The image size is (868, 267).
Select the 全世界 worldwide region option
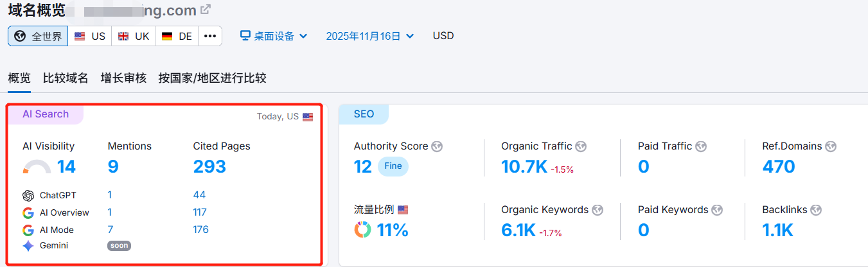coord(38,36)
